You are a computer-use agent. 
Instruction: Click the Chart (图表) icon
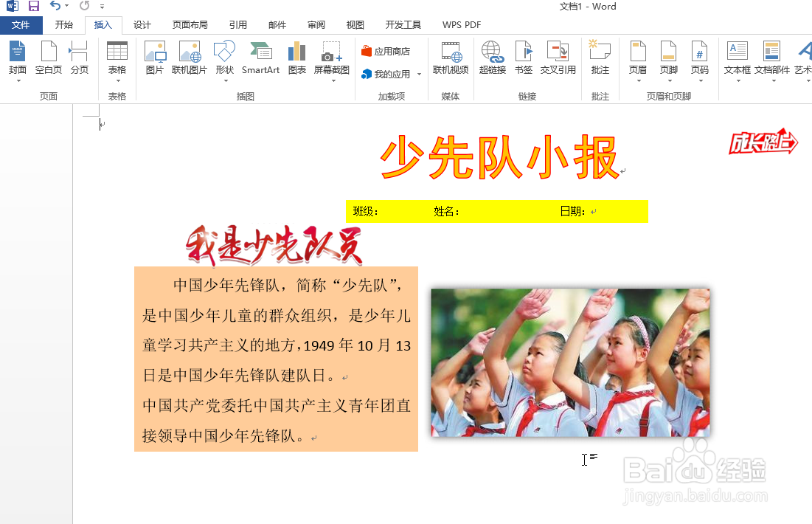click(x=296, y=52)
